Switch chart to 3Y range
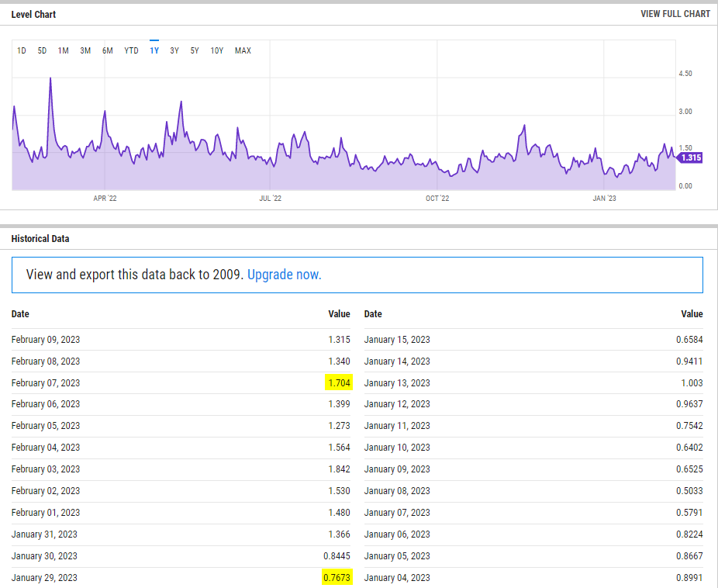The width and height of the screenshot is (718, 588). (174, 51)
